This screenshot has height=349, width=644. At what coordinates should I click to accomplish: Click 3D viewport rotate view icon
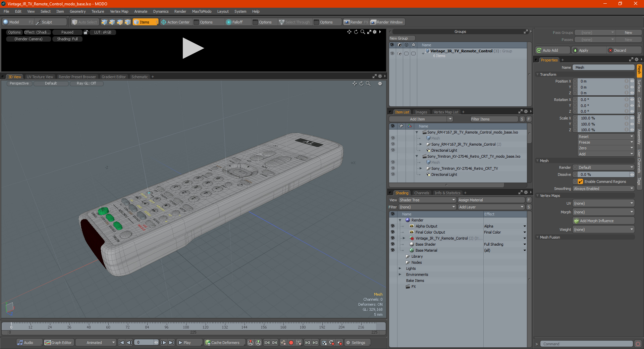coord(362,84)
